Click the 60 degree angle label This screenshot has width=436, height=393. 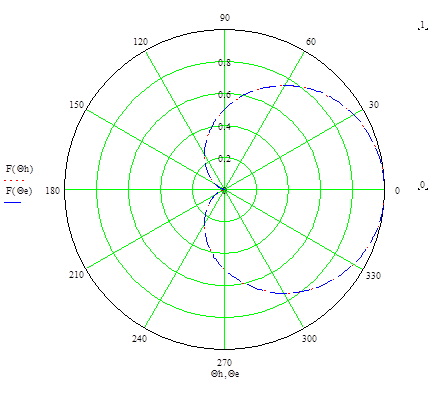311,42
